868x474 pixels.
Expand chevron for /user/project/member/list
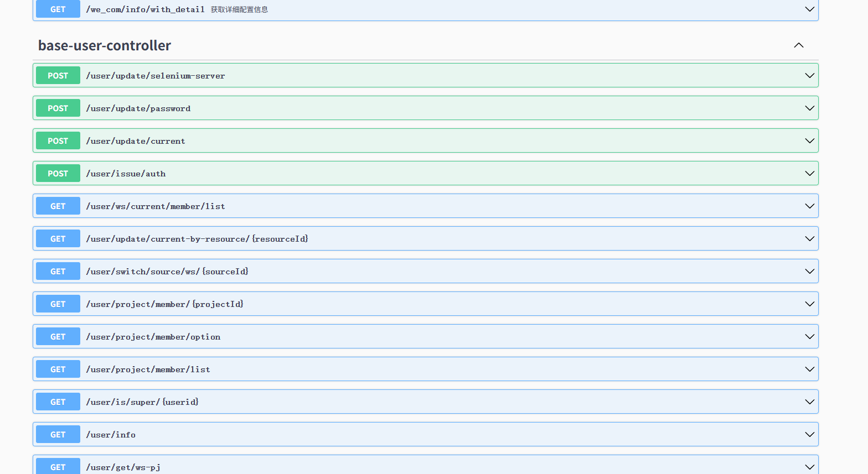coord(809,369)
